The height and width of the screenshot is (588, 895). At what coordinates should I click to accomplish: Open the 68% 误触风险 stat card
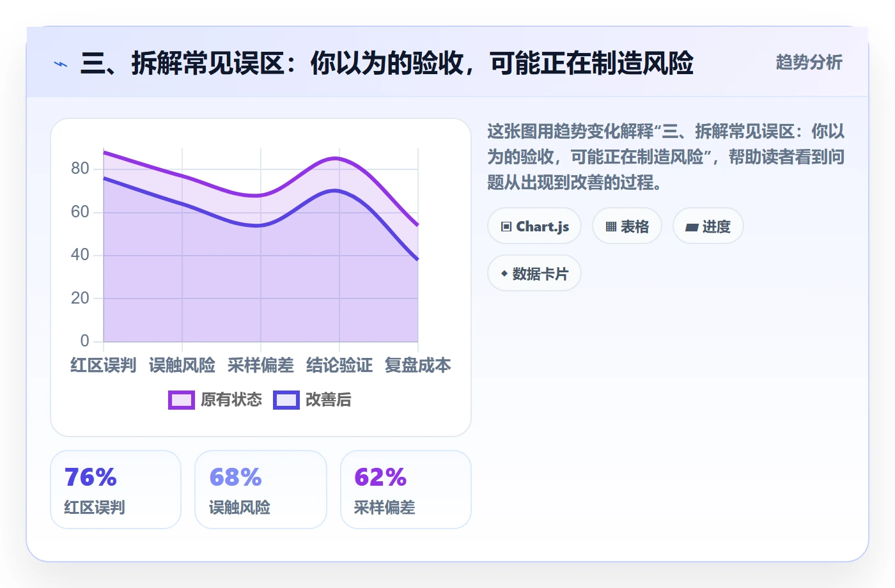261,490
